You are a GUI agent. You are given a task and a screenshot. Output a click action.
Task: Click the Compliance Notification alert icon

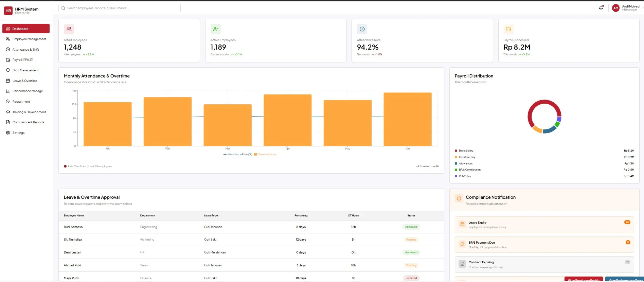pyautogui.click(x=459, y=198)
